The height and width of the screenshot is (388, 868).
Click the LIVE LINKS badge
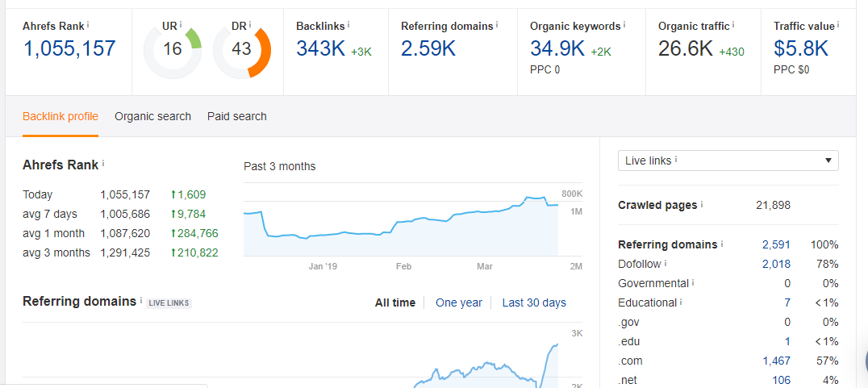(x=169, y=303)
